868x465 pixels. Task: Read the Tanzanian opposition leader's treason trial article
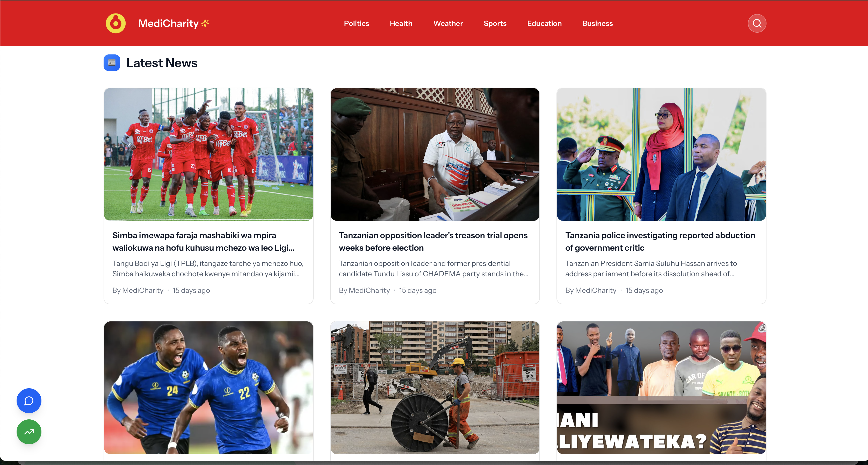[x=433, y=241]
